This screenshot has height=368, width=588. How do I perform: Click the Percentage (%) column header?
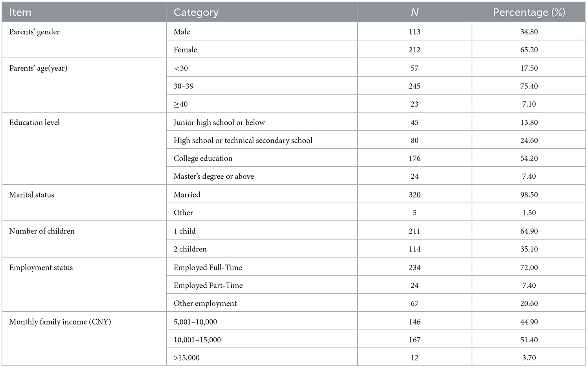(x=529, y=13)
